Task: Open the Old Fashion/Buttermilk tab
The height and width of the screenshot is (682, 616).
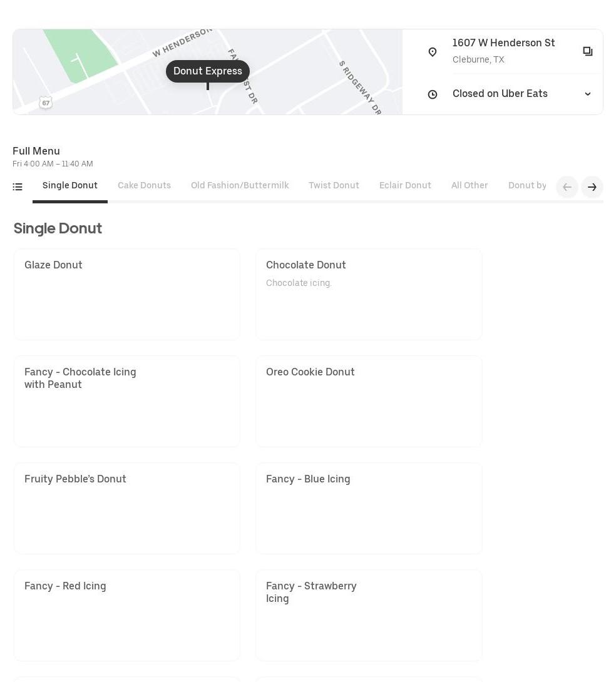Action: pyautogui.click(x=240, y=185)
